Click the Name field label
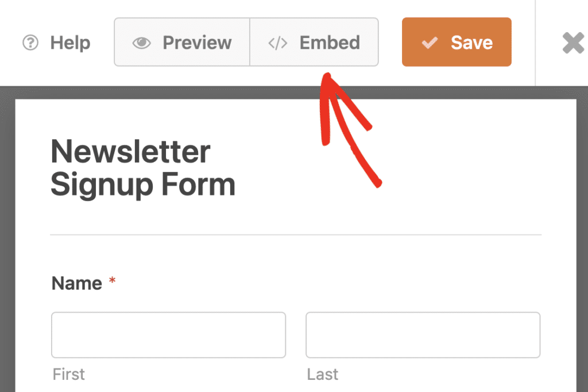Image resolution: width=588 pixels, height=392 pixels. point(77,283)
